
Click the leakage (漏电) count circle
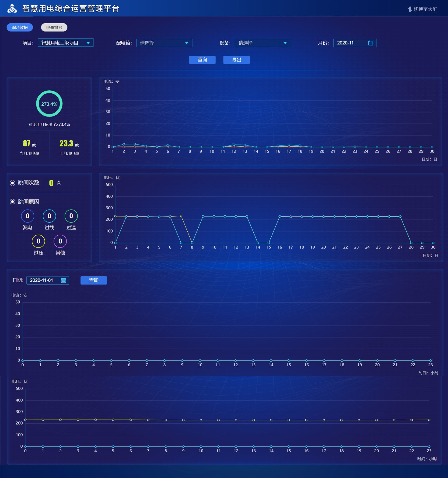(x=28, y=216)
